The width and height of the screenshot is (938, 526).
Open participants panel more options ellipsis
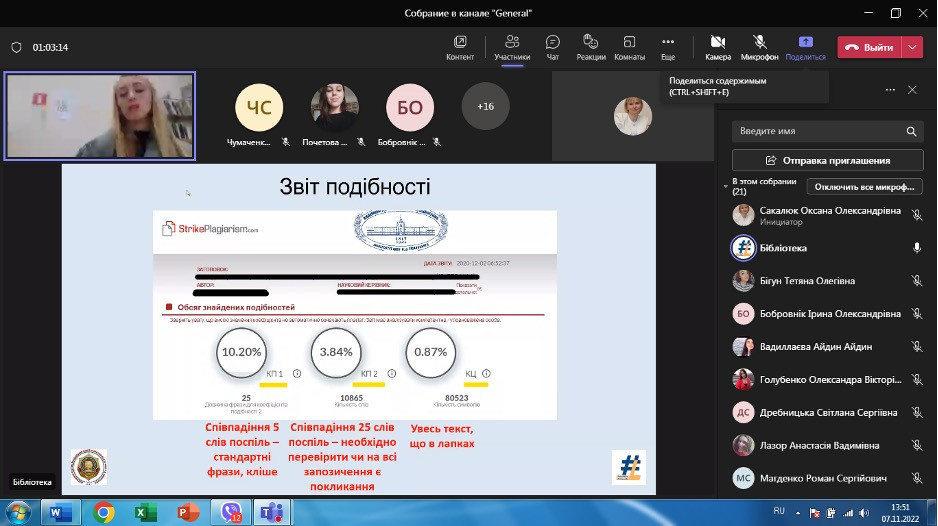(887, 90)
